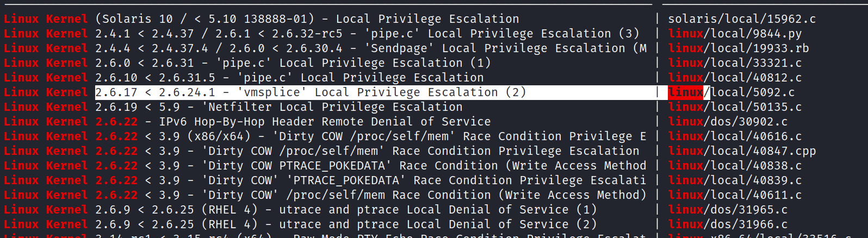Click the IPv6 Hop-By-Hop Header entry text
The width and height of the screenshot is (868, 238).
click(324, 122)
